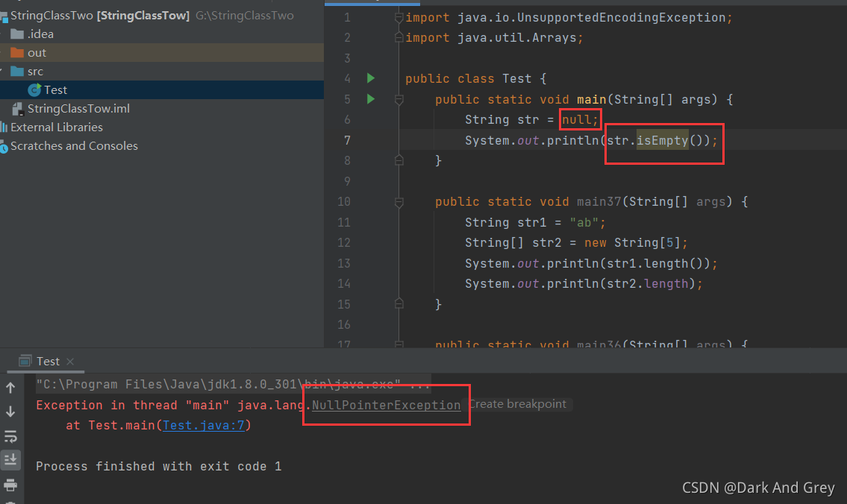Close the Test run tab

click(70, 362)
